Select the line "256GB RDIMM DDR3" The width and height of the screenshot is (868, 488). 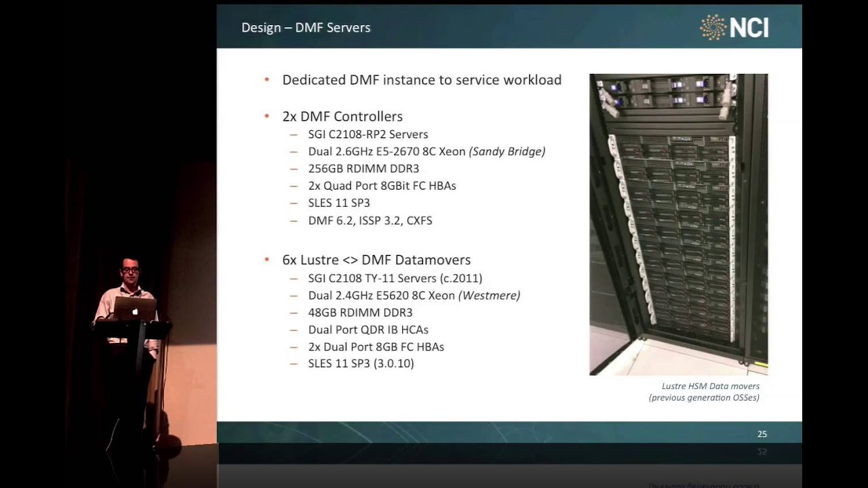(x=363, y=169)
